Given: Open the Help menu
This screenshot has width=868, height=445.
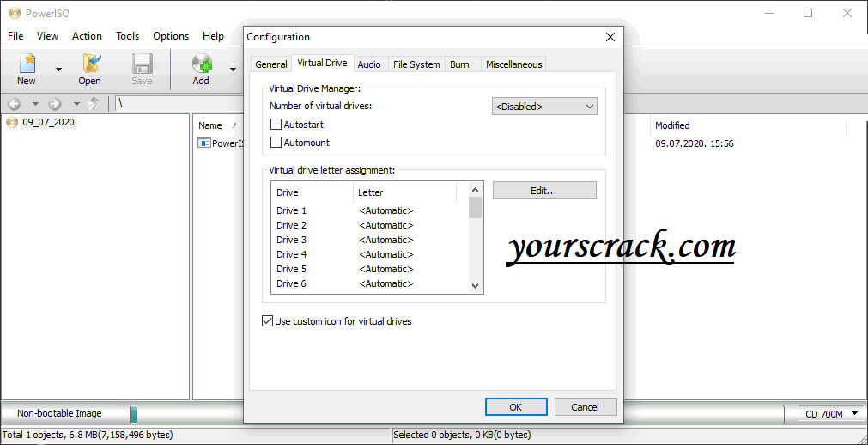Looking at the screenshot, I should (213, 36).
